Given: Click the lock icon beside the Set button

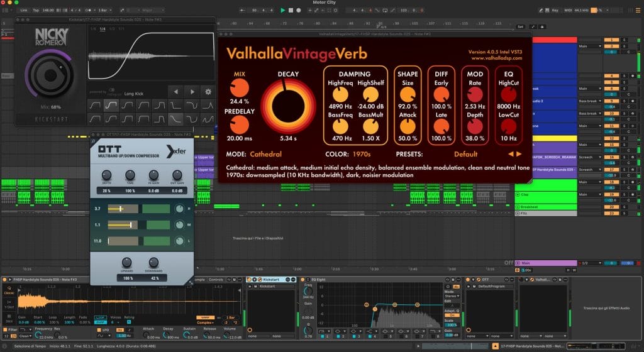Looking at the screenshot, I should [541, 26].
